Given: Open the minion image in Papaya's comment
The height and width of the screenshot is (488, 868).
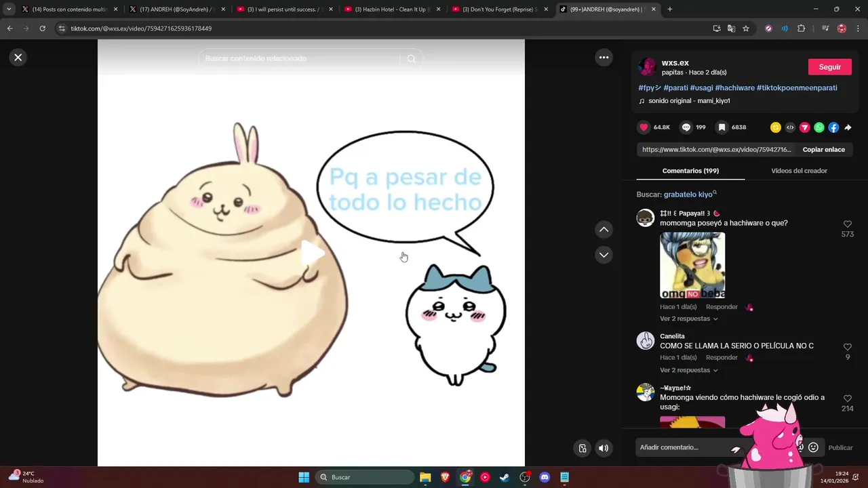Looking at the screenshot, I should [x=692, y=265].
